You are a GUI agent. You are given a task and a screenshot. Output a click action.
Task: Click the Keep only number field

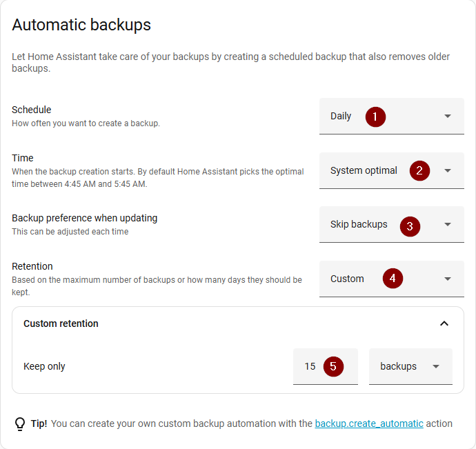point(310,366)
